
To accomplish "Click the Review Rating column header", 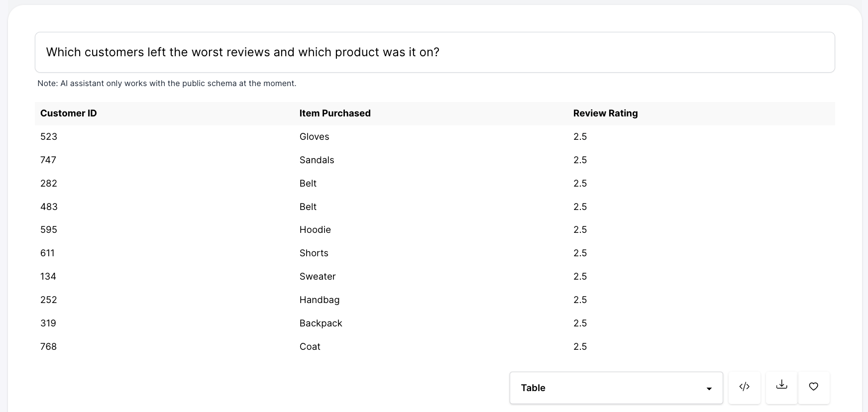I will 605,113.
